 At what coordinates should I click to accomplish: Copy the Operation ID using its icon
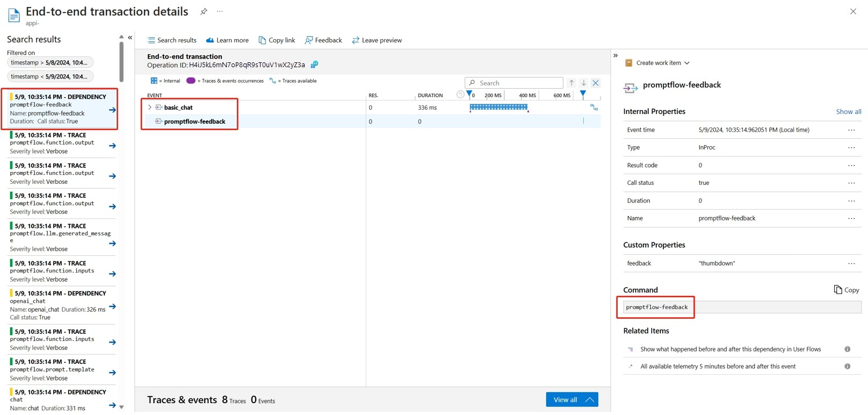[314, 65]
